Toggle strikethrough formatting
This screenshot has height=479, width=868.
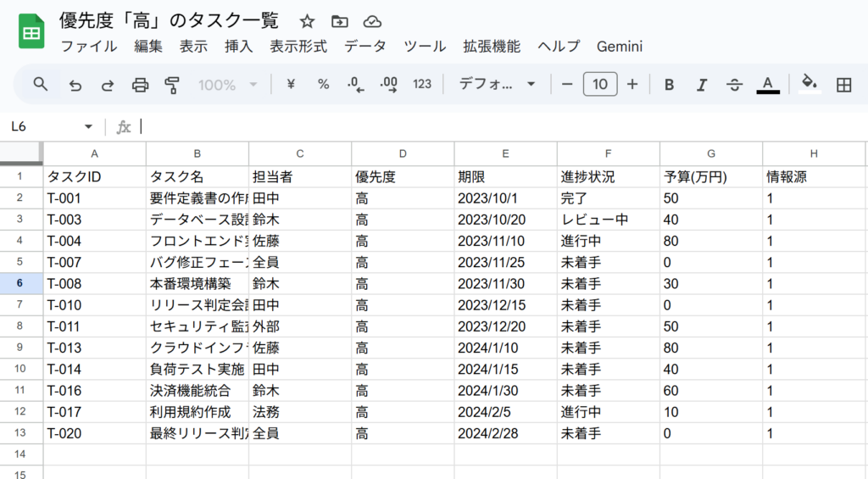(x=734, y=84)
